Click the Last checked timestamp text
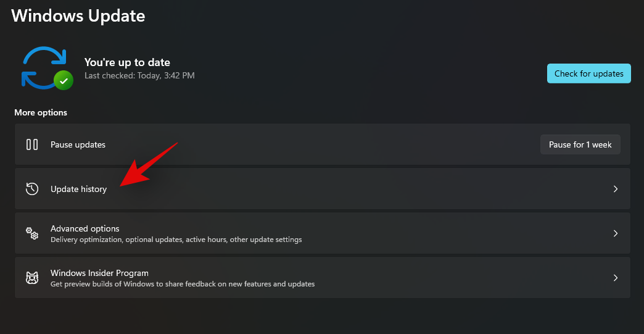Viewport: 644px width, 334px height. coord(139,75)
